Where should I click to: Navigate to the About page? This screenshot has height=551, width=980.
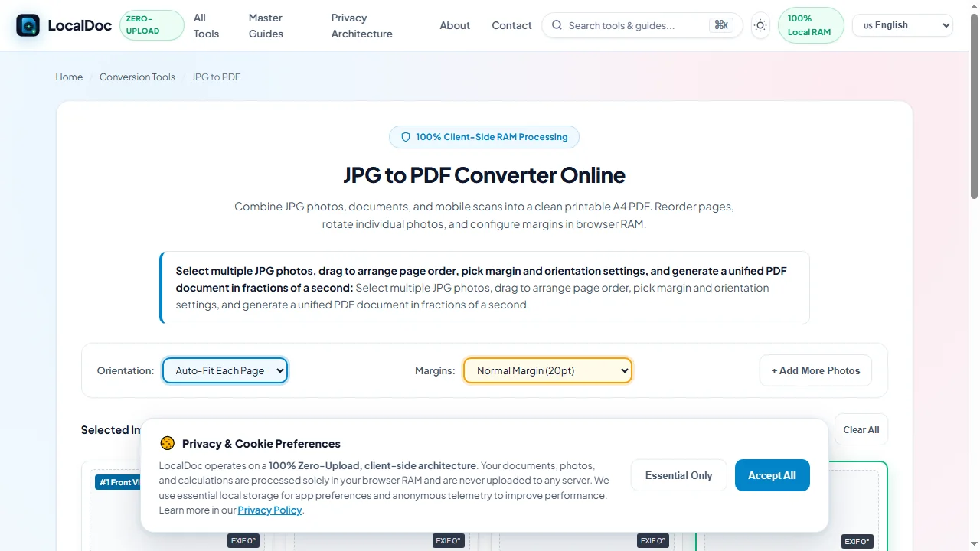(455, 25)
